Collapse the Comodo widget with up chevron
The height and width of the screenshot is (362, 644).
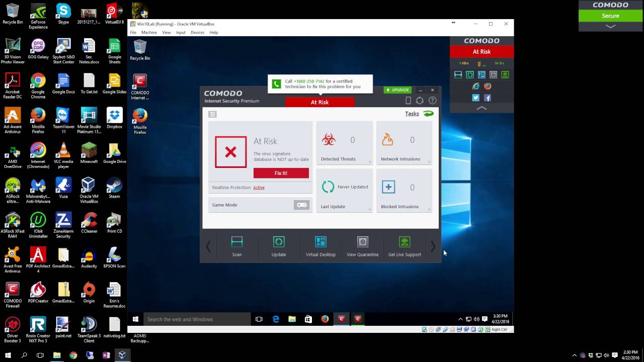click(481, 108)
